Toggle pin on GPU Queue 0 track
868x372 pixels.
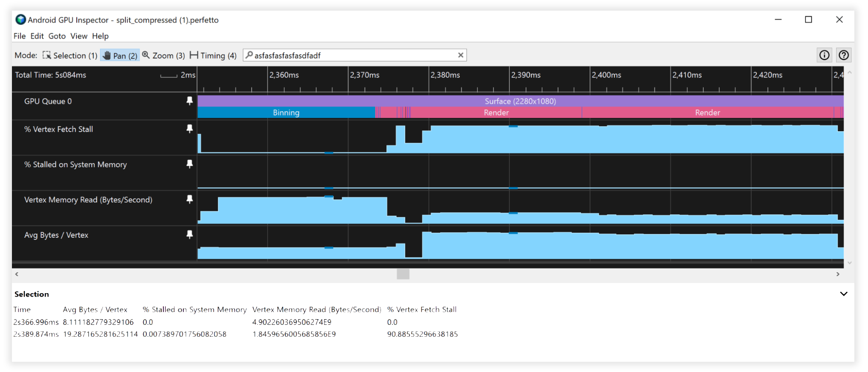click(189, 101)
